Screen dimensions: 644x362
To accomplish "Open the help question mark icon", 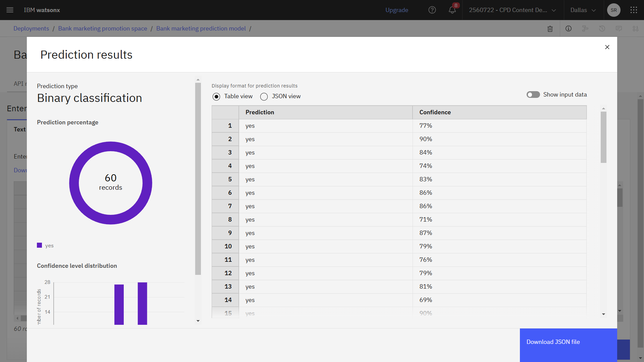I will pyautogui.click(x=432, y=10).
